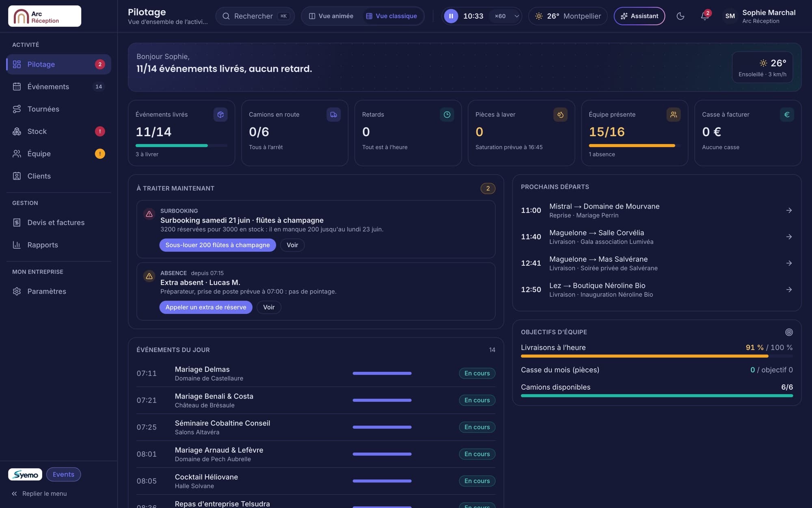812x508 pixels.
Task: Toggle dark mode with the moon icon
Action: point(680,16)
